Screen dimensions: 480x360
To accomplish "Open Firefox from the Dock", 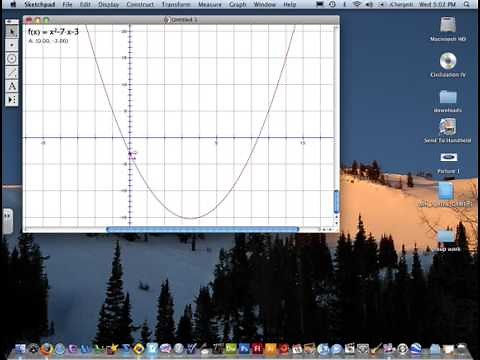I will coord(46,349).
